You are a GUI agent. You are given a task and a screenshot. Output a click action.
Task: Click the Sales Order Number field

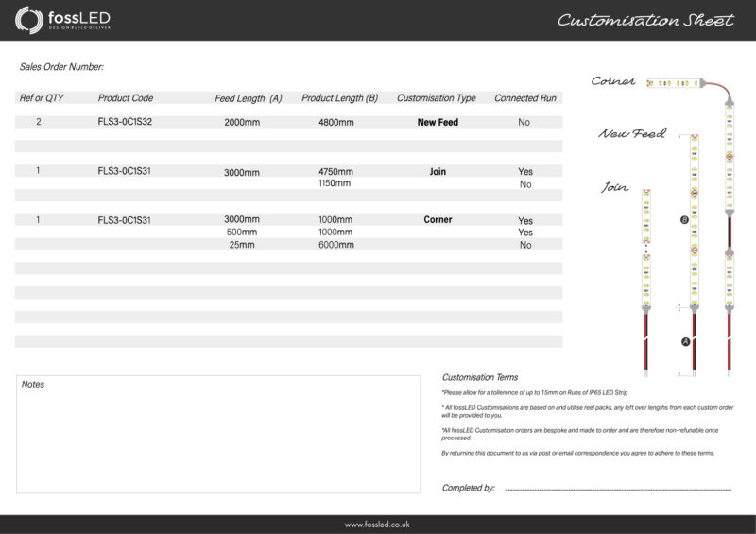pos(61,67)
